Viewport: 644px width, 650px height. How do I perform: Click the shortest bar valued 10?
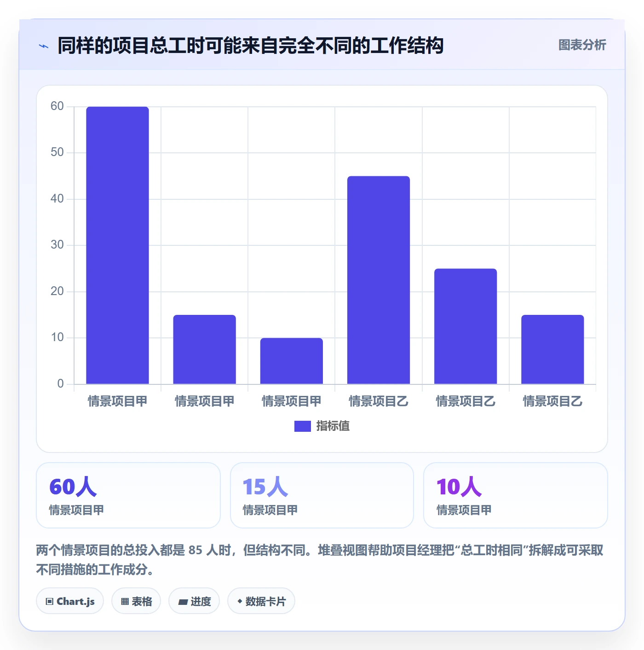pyautogui.click(x=292, y=361)
